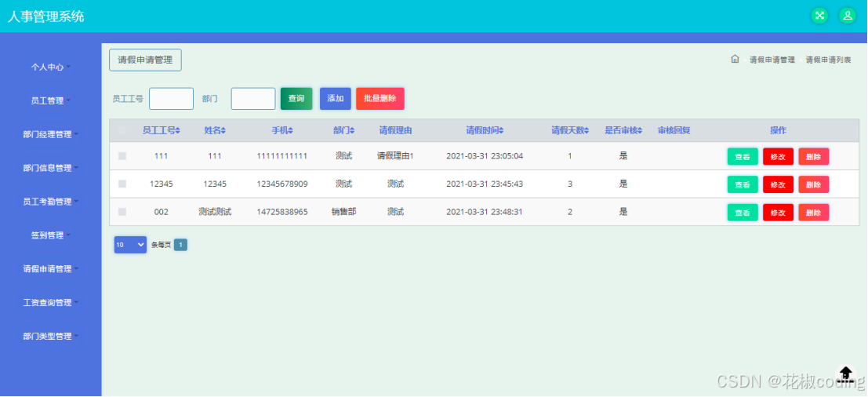Edit the employee 12345 leave record
Image resolution: width=868 pixels, height=397 pixels.
pyautogui.click(x=778, y=184)
